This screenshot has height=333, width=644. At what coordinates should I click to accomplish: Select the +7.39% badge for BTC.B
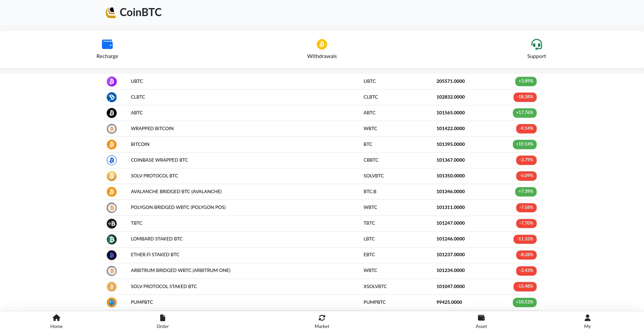click(526, 191)
